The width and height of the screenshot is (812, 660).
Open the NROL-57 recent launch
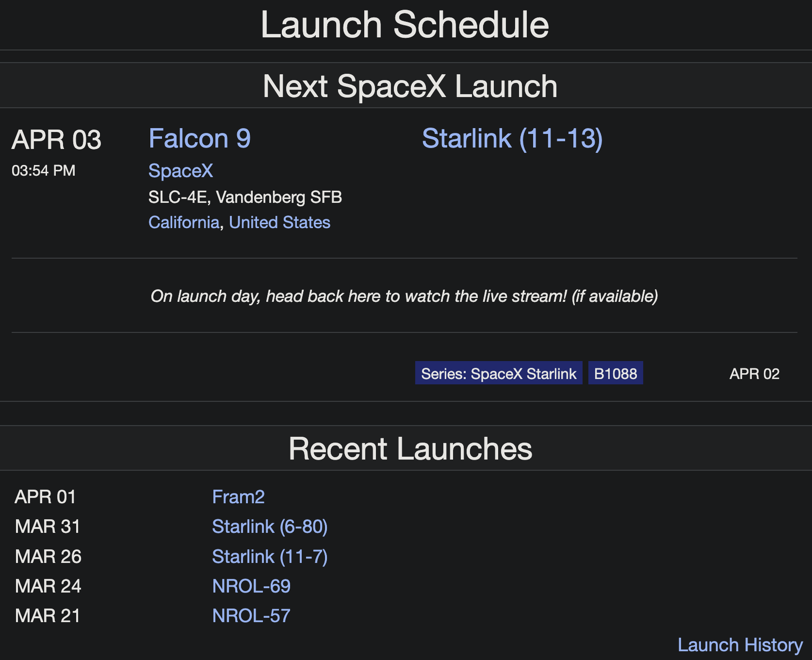251,616
